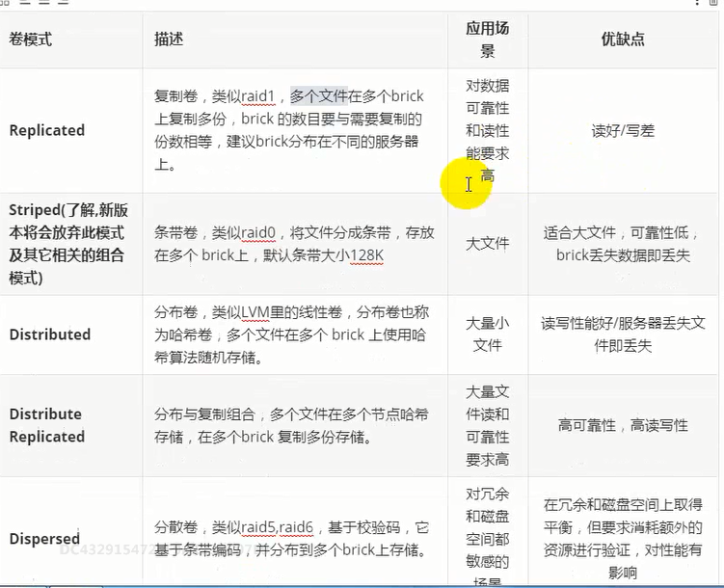Image resolution: width=724 pixels, height=588 pixels.
Task: Click the Striped volume mode cell
Action: click(71, 244)
